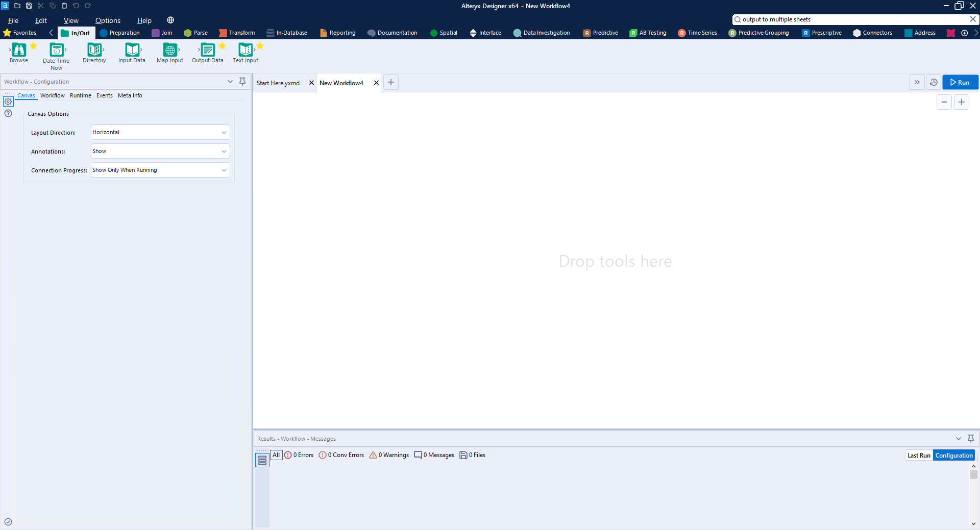Select the Date Time Now tool
The height and width of the screenshot is (530, 980).
point(56,57)
